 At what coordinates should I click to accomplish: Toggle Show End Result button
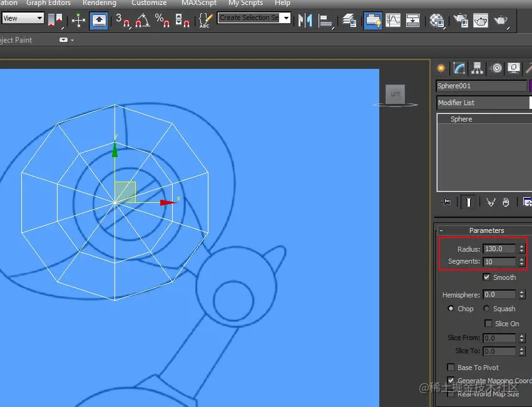point(469,202)
